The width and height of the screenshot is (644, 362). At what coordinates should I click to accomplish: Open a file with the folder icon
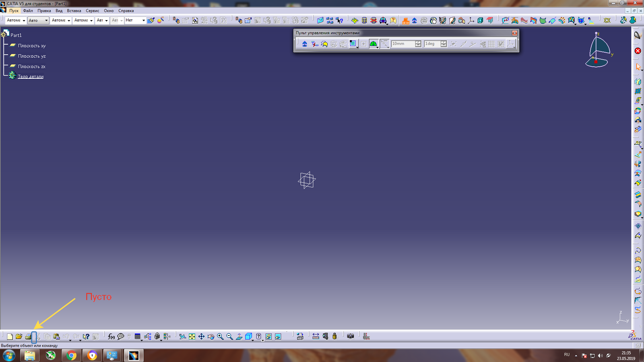[19, 337]
